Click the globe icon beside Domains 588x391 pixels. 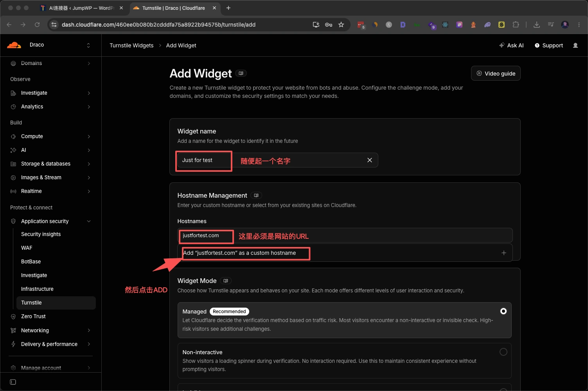pos(13,63)
